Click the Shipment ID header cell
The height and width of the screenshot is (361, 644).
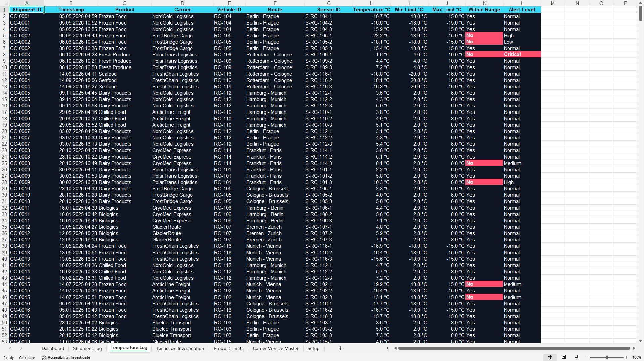(27, 10)
